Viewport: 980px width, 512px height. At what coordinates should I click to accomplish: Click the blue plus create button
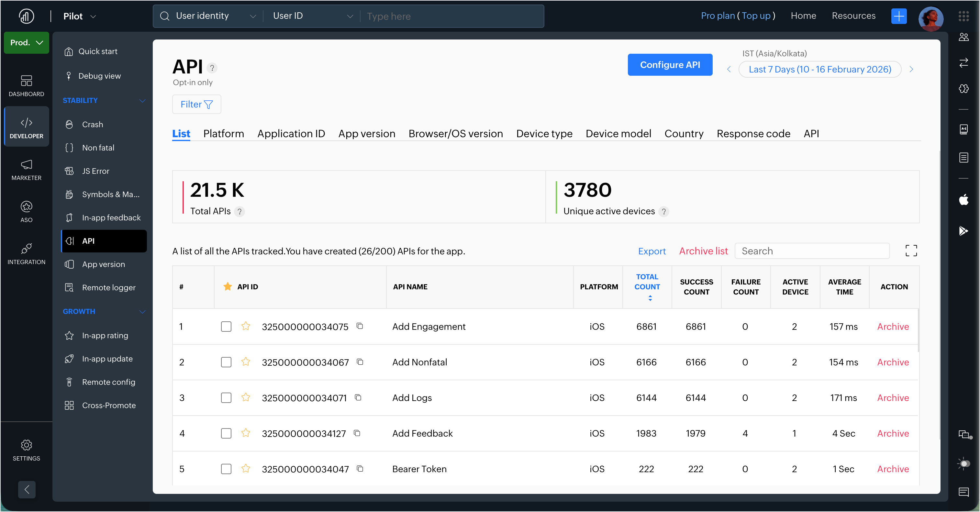point(898,16)
